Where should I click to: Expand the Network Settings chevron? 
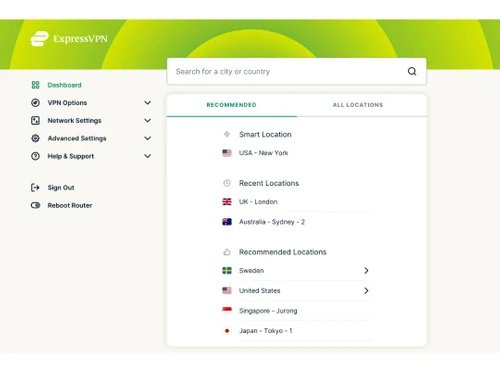147,120
